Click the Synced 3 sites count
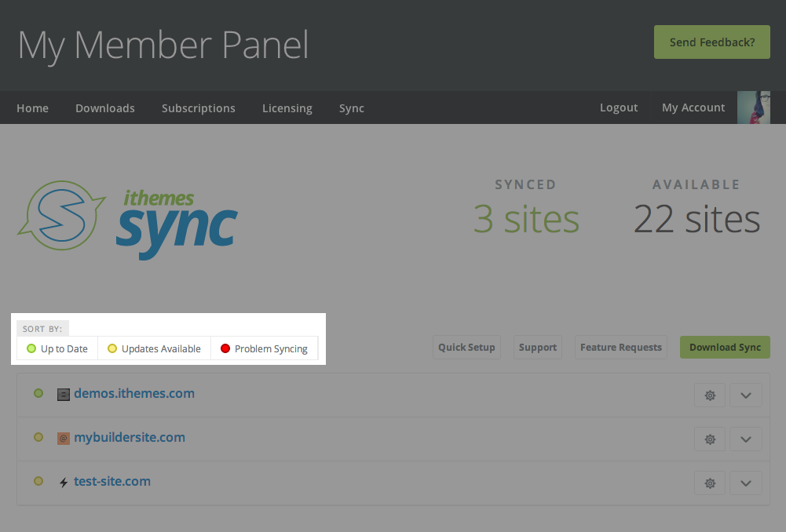786x532 pixels. click(x=526, y=207)
